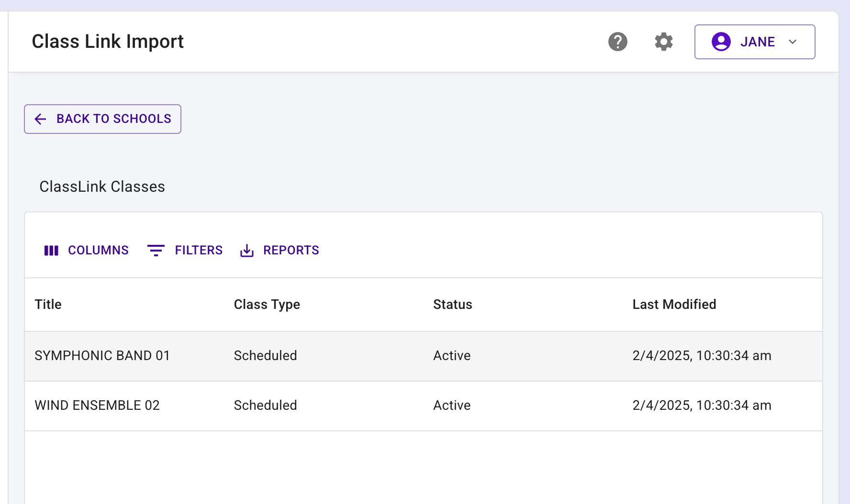Screen dimensions: 850x504
Task: Open settings via the gear icon
Action: point(664,42)
